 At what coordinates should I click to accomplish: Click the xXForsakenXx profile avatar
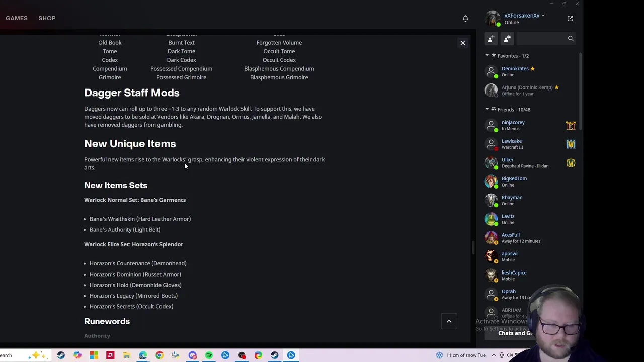click(x=492, y=19)
